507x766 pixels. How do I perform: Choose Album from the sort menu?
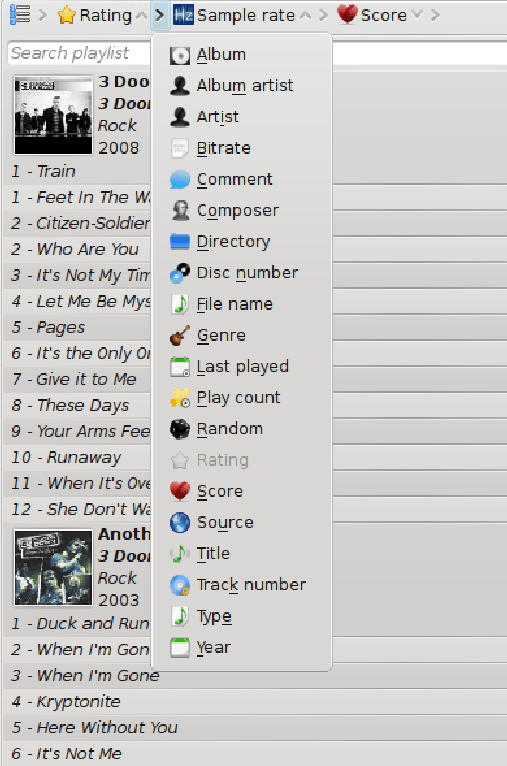tap(242, 55)
